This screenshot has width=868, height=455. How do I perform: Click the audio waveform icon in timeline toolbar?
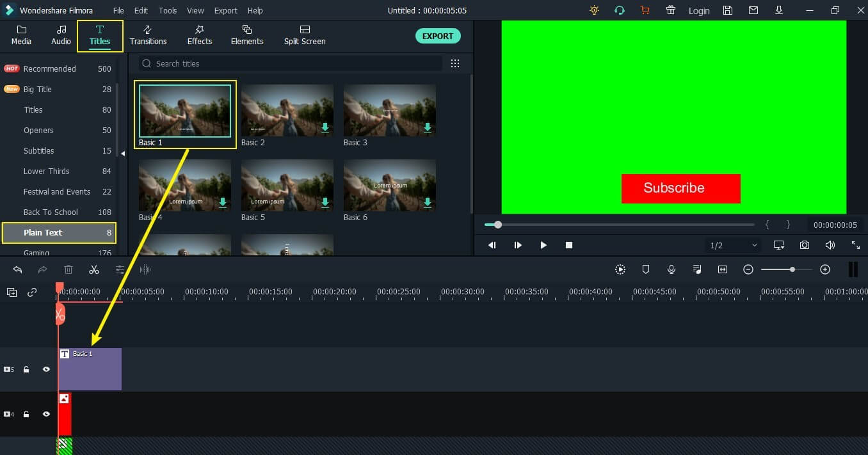pyautogui.click(x=145, y=269)
